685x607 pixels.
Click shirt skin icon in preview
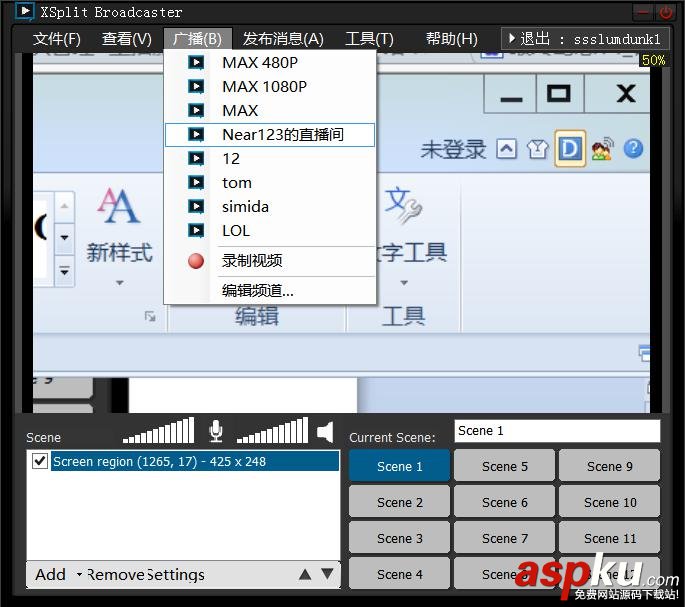point(537,149)
